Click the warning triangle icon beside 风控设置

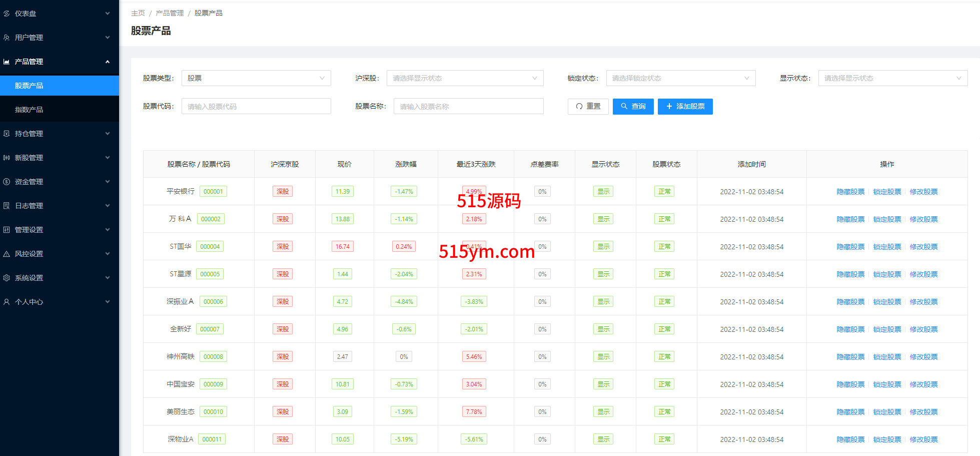[x=7, y=254]
